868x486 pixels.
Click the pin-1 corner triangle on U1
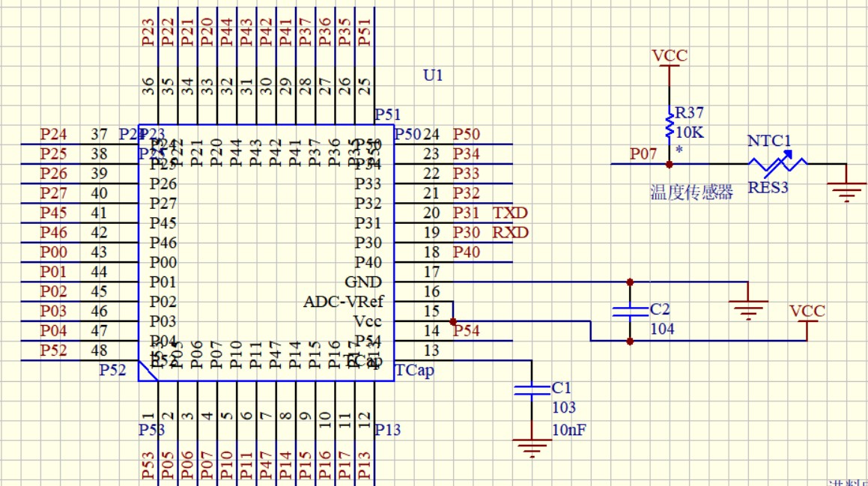click(148, 372)
